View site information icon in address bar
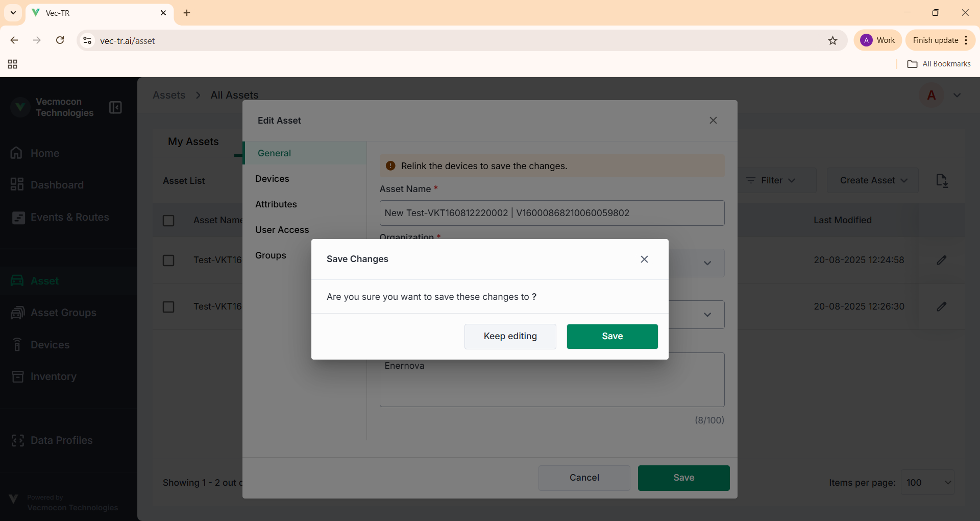This screenshot has height=521, width=980. pyautogui.click(x=87, y=40)
